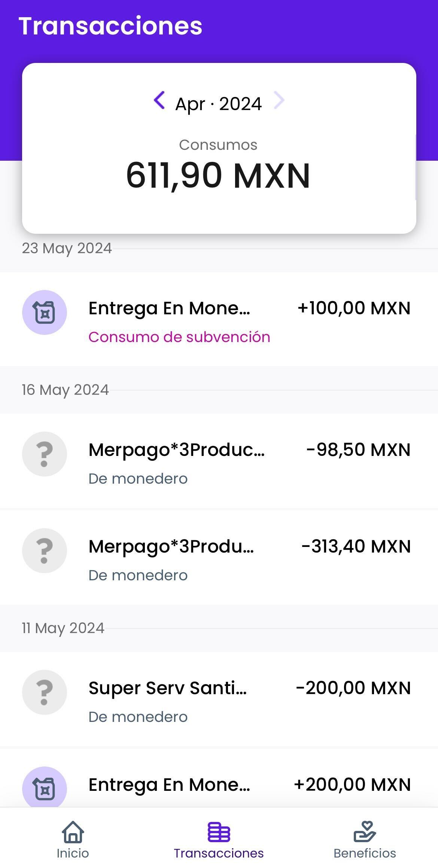Tap question mark icon for Super Serv Santi
Screen dimensions: 438x868
point(45,692)
